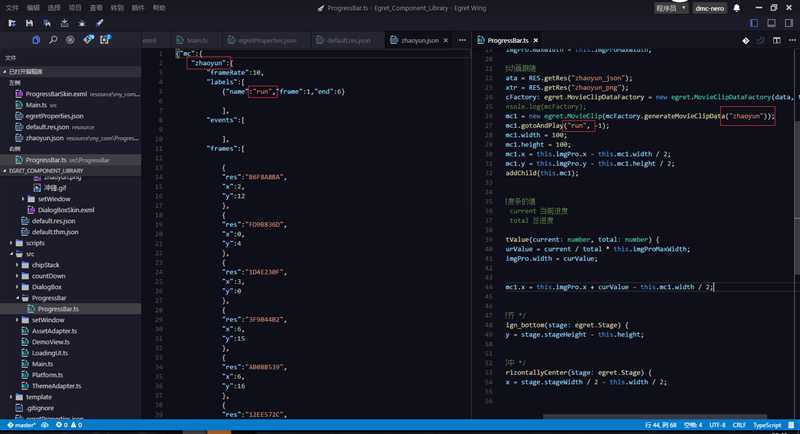Click the horizontal scrollbar of right editor
Screen dimensions: 800x434
[x=655, y=417]
